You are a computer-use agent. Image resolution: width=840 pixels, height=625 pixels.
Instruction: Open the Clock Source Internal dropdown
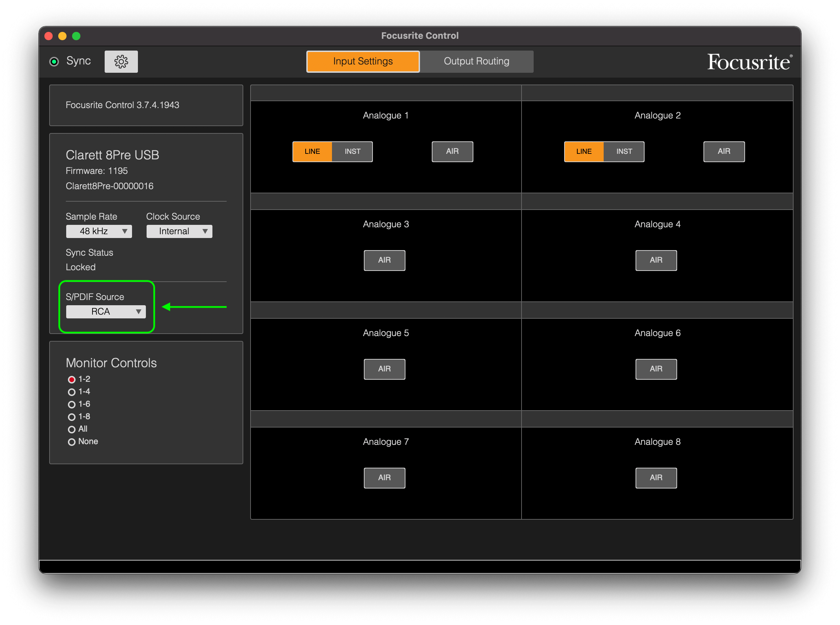(180, 231)
